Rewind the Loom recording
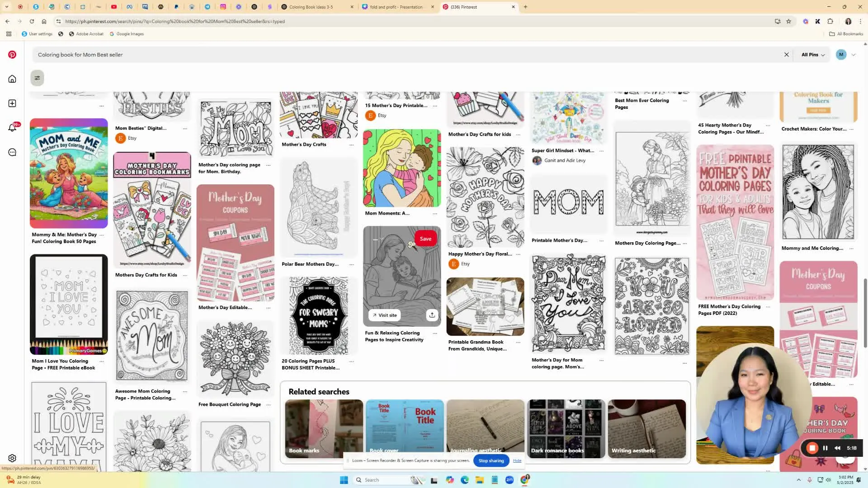 pos(837,448)
